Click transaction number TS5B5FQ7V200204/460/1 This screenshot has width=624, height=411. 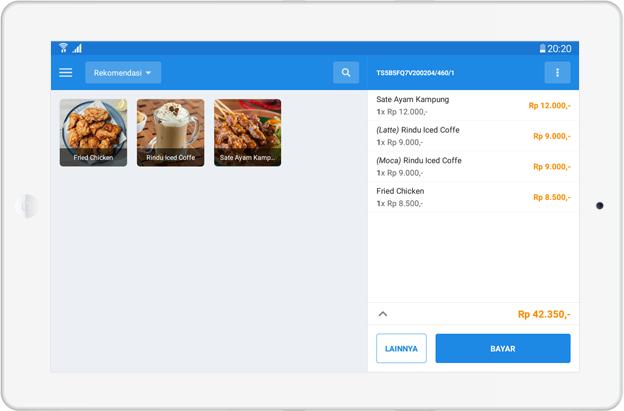pyautogui.click(x=415, y=73)
